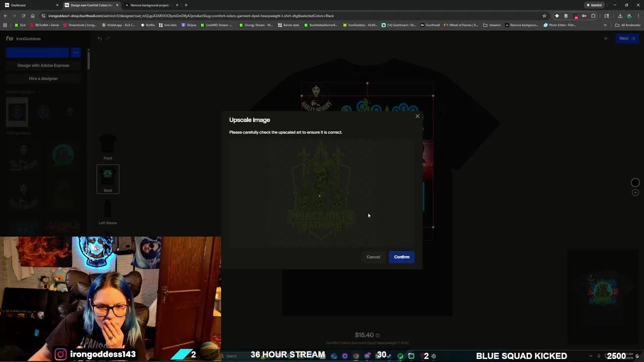Click Design with Adobe Express

pos(43,65)
